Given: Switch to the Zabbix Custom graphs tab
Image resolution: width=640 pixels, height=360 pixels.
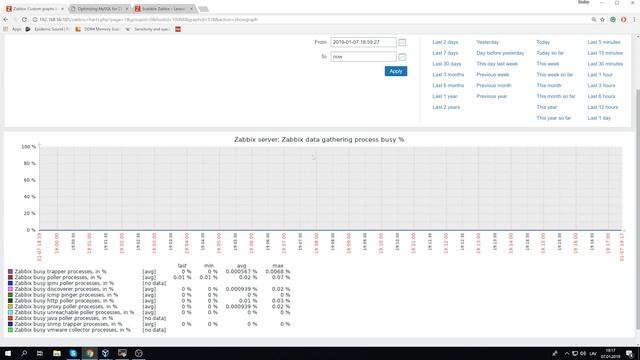Looking at the screenshot, I should (35, 9).
